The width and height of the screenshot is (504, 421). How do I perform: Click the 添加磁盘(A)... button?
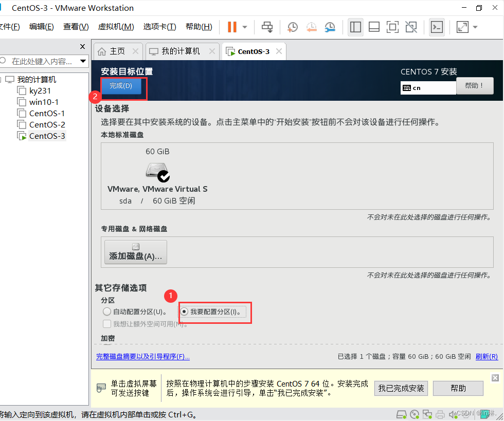pyautogui.click(x=136, y=252)
